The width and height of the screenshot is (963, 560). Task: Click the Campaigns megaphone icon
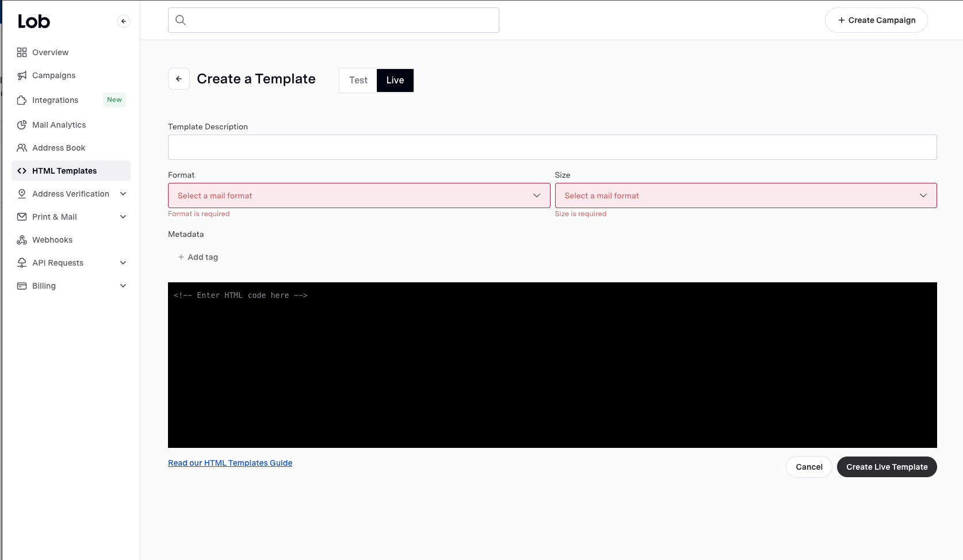pos(22,75)
